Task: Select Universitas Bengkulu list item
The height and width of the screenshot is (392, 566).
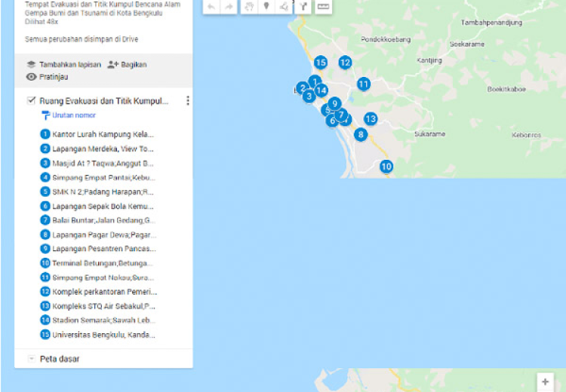Action: (x=103, y=335)
